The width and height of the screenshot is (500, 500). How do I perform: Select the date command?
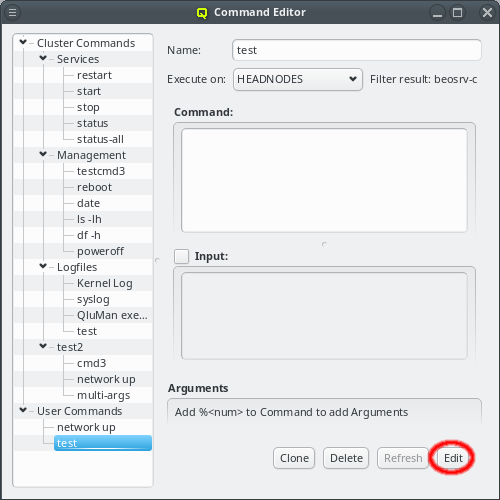88,203
